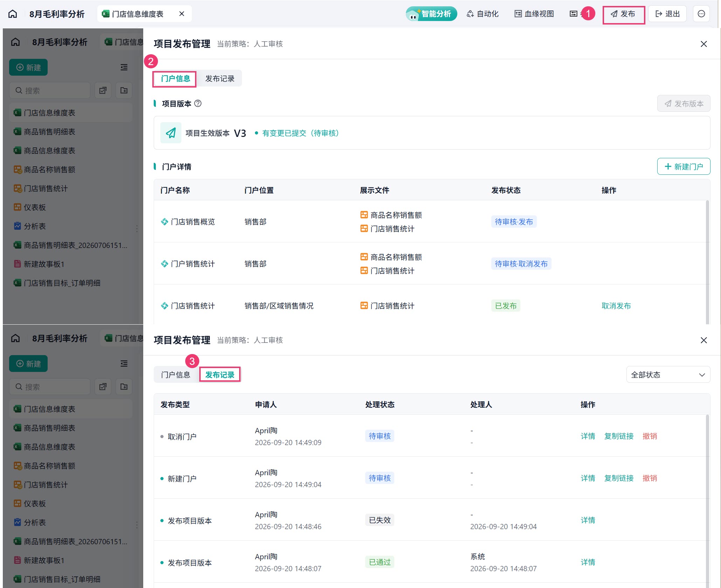Click batch select icon in lower sidebar
Screen dimensions: 721x588
point(103,387)
